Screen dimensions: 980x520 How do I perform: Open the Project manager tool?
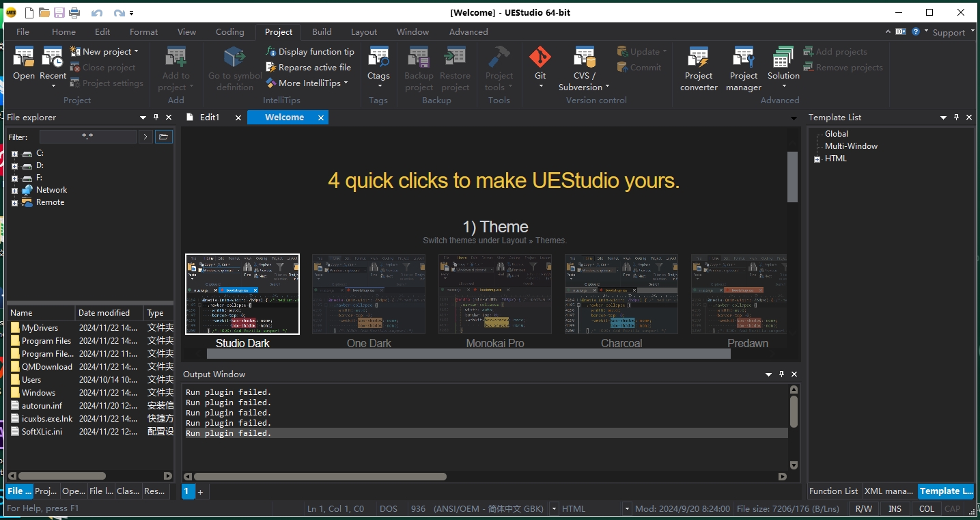(x=744, y=69)
